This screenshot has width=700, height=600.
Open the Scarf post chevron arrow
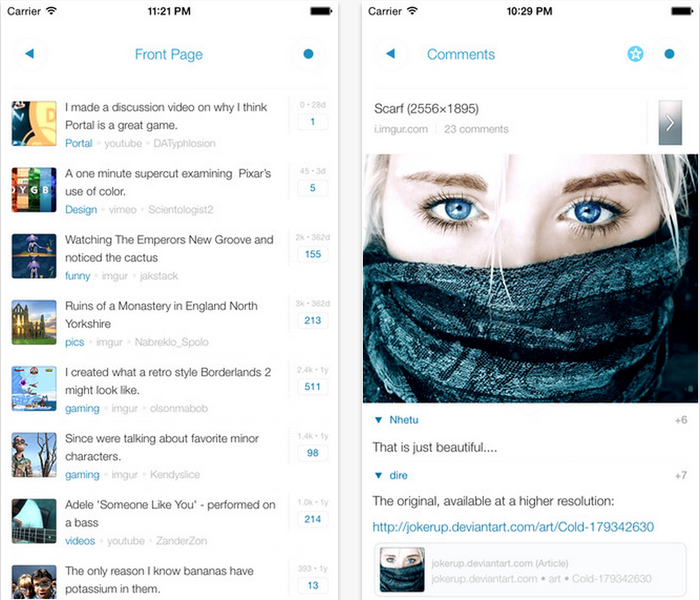click(x=670, y=123)
